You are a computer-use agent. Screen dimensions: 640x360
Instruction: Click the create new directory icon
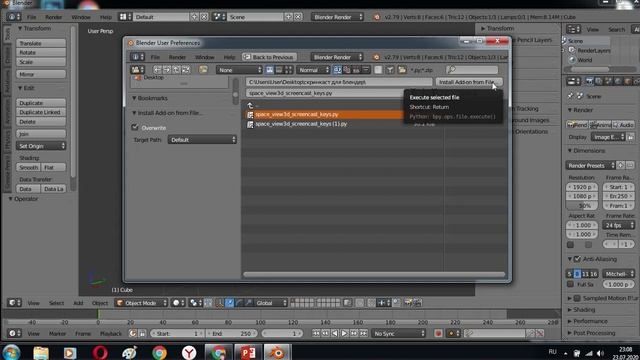[x=203, y=70]
